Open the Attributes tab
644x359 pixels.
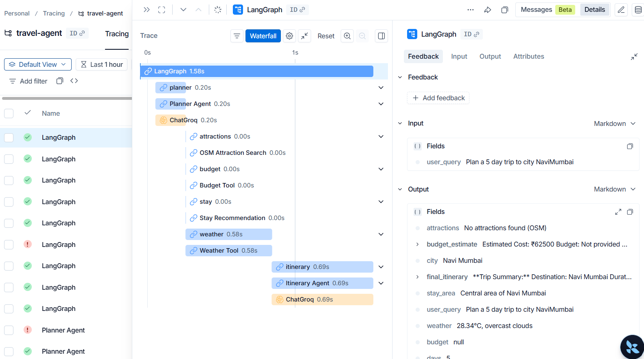pyautogui.click(x=528, y=57)
